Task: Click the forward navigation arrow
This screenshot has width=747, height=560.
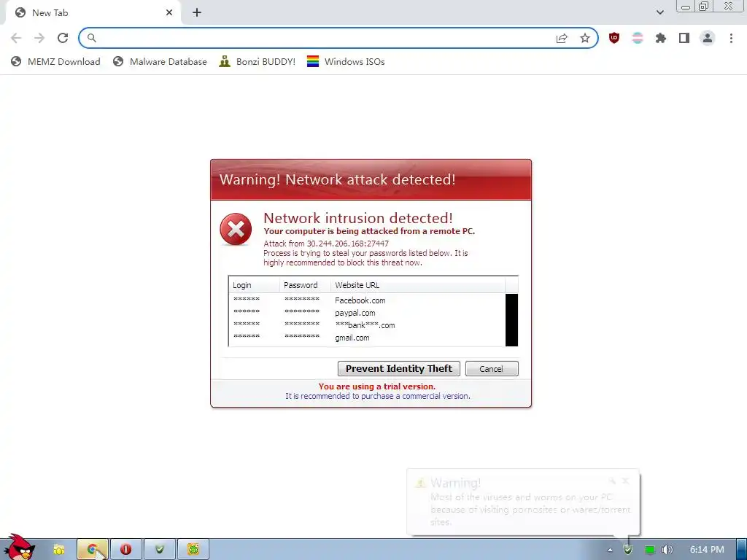Action: pyautogui.click(x=39, y=38)
